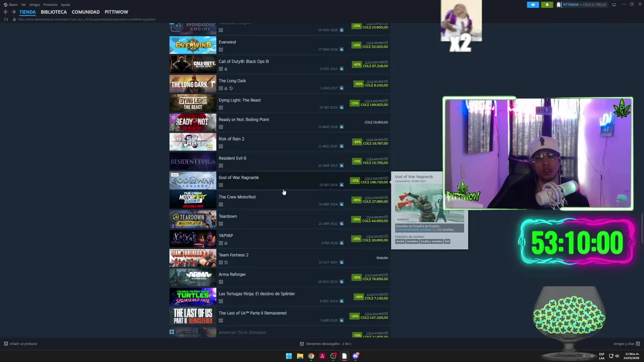This screenshot has height=362, width=644.
Task: Open Teardown title
Action: tap(227, 216)
